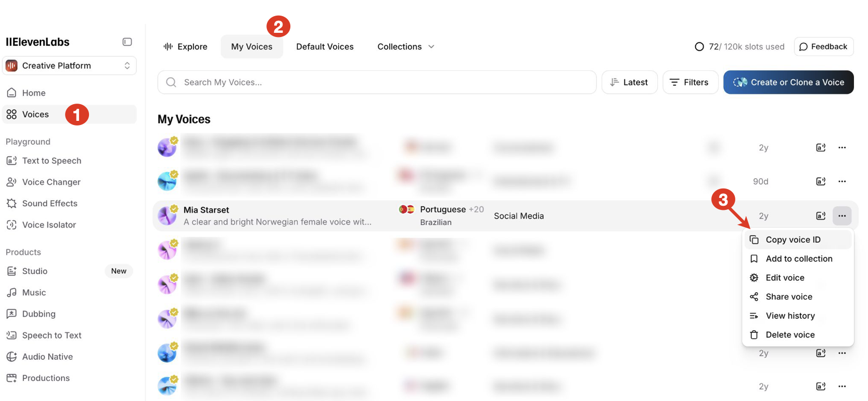Open the Creative Platform switcher
Image resolution: width=868 pixels, height=401 pixels.
[x=69, y=66]
